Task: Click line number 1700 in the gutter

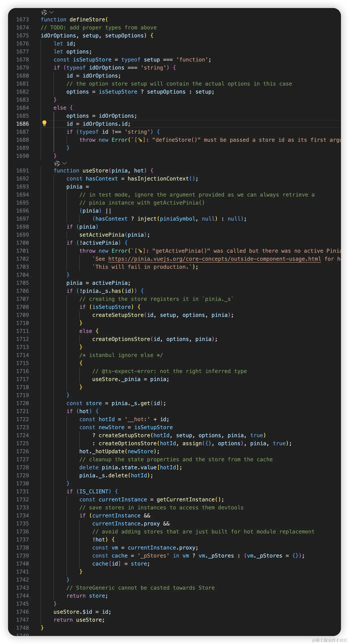Action: (x=23, y=243)
